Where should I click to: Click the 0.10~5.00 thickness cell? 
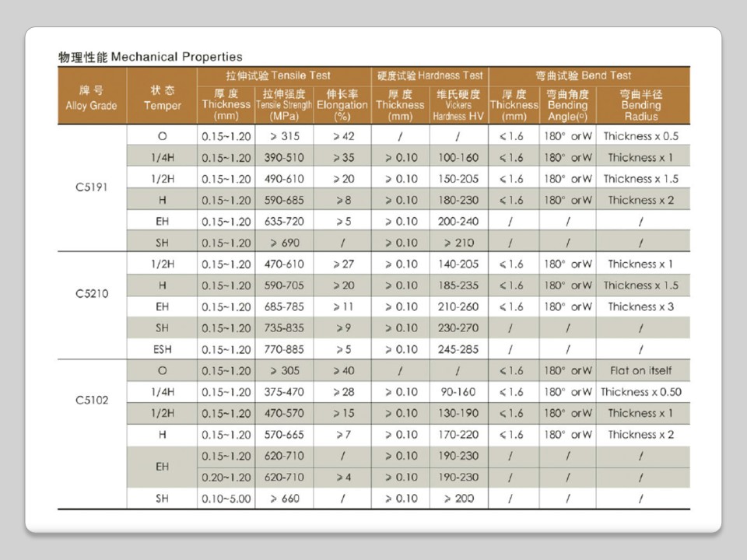click(x=226, y=499)
